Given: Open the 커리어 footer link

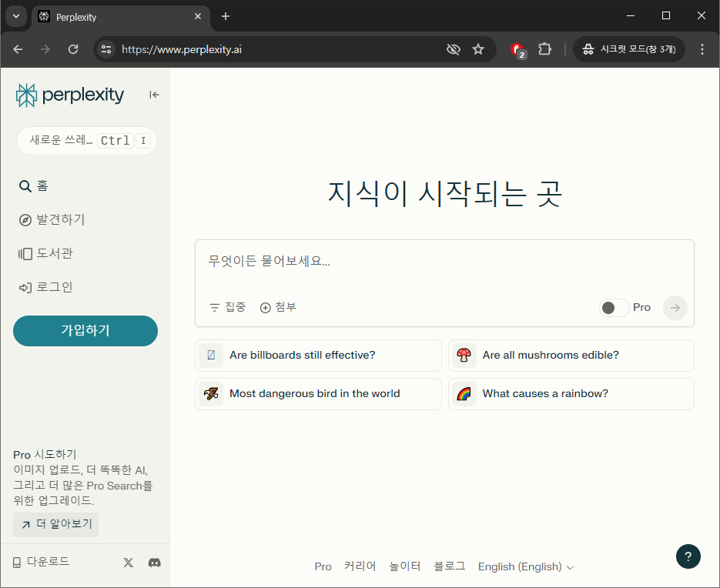Looking at the screenshot, I should click(360, 566).
